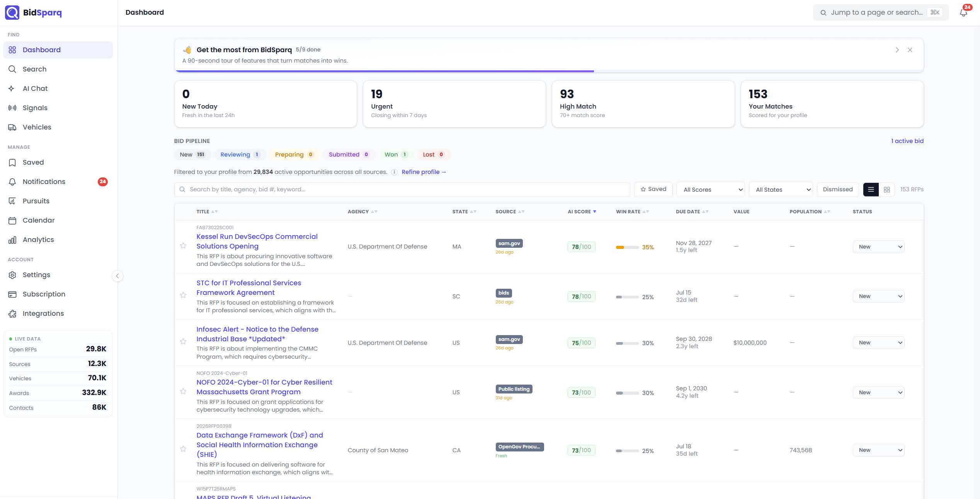
Task: Open the notifications bell icon
Action: [963, 12]
